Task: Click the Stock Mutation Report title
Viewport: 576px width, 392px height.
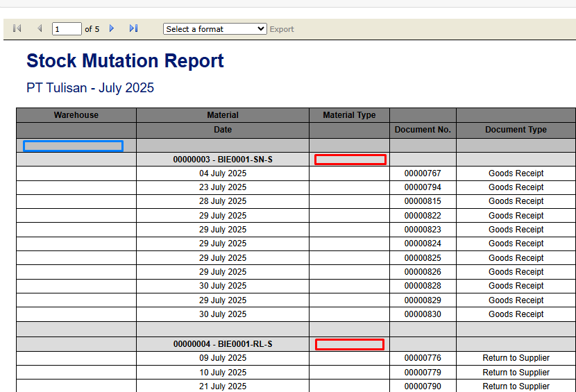Action: pos(125,61)
